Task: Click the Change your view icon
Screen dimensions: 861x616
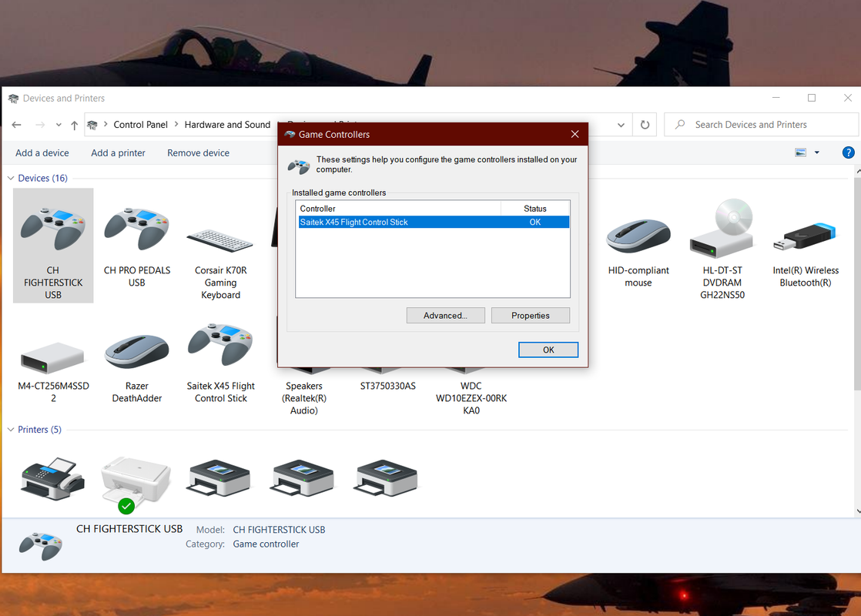Action: pyautogui.click(x=801, y=152)
